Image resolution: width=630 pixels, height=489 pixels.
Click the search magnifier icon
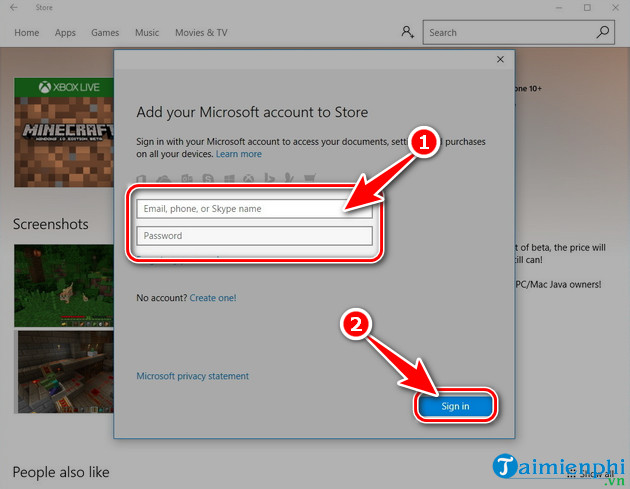(x=603, y=32)
